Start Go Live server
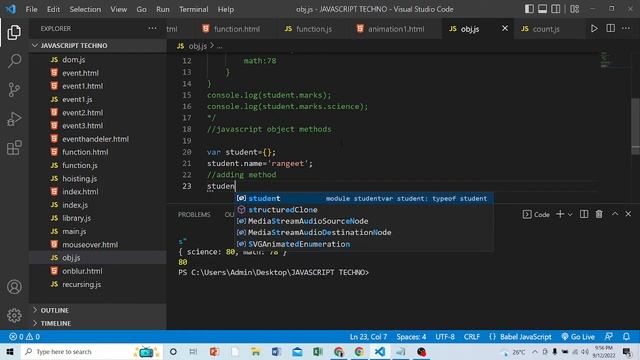Screen dimensions: 640x360 click(x=578, y=337)
